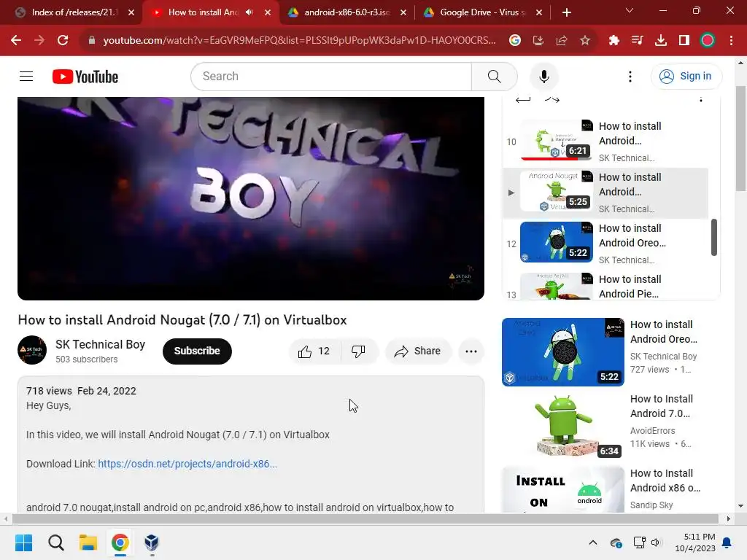This screenshot has height=560, width=747.
Task: Open the Chrome extensions puzzle icon
Action: (614, 41)
